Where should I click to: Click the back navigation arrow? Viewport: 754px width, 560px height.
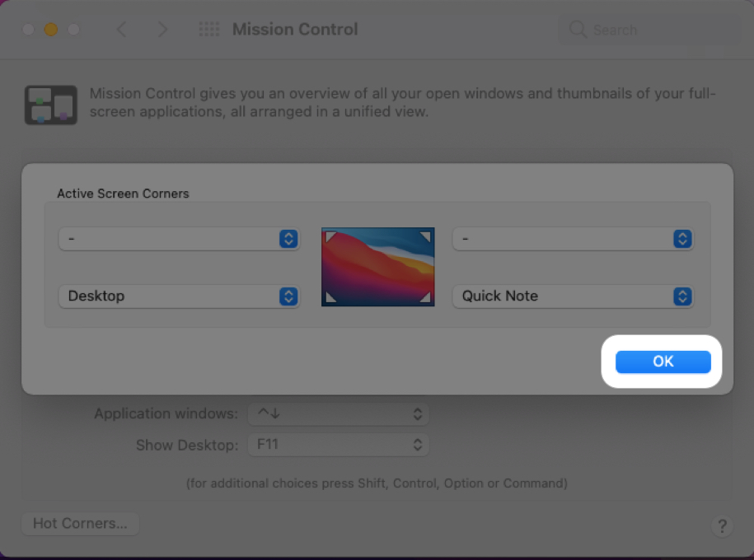click(x=122, y=30)
